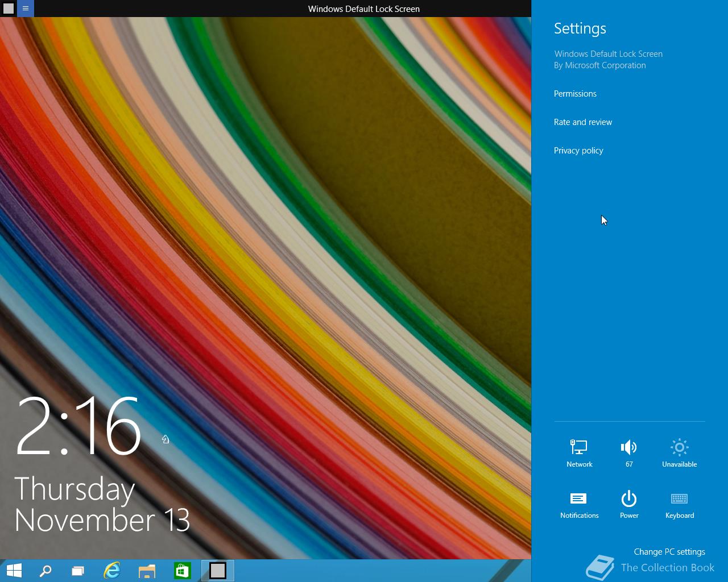Click the Settings heading

(580, 28)
